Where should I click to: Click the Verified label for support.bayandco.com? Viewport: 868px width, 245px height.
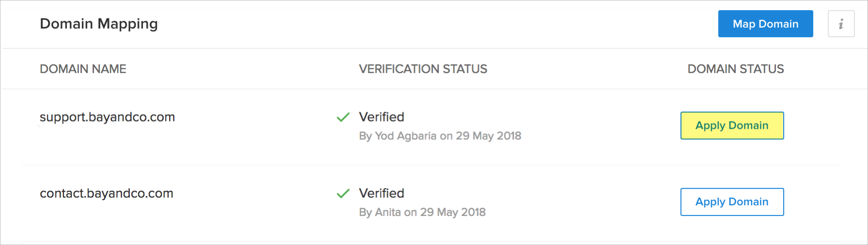[381, 117]
